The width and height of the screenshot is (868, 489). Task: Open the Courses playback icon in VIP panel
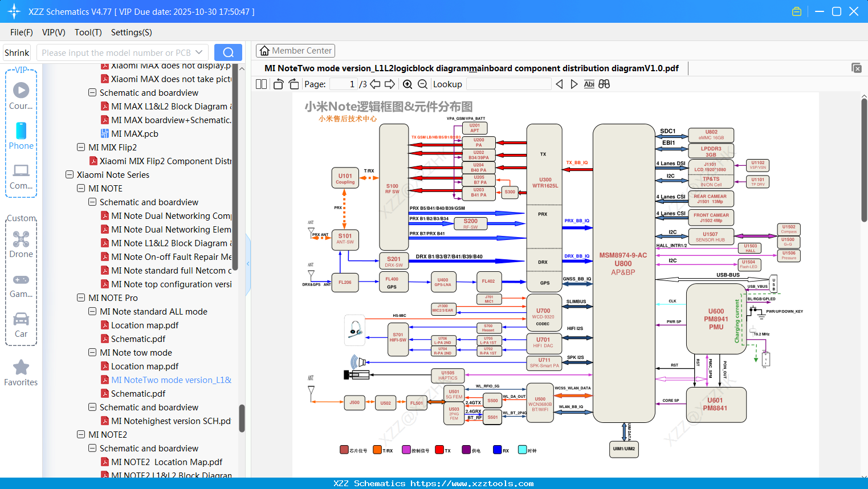[x=21, y=89]
